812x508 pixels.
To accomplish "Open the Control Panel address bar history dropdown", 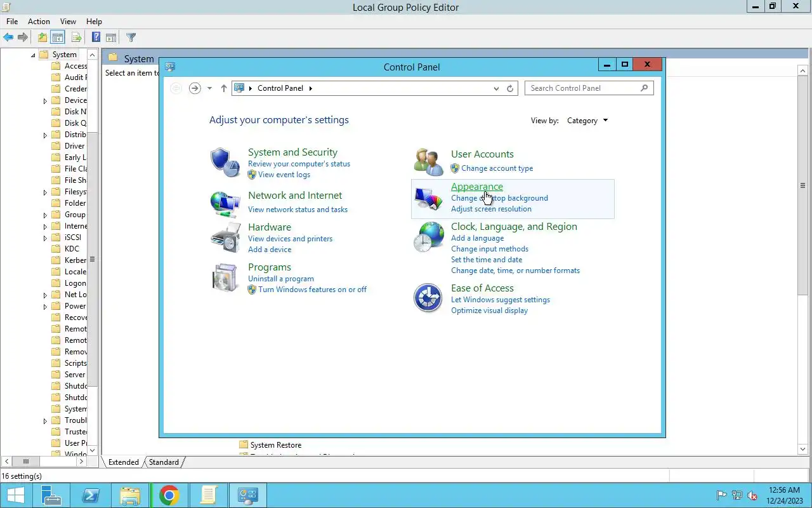I will tap(496, 88).
